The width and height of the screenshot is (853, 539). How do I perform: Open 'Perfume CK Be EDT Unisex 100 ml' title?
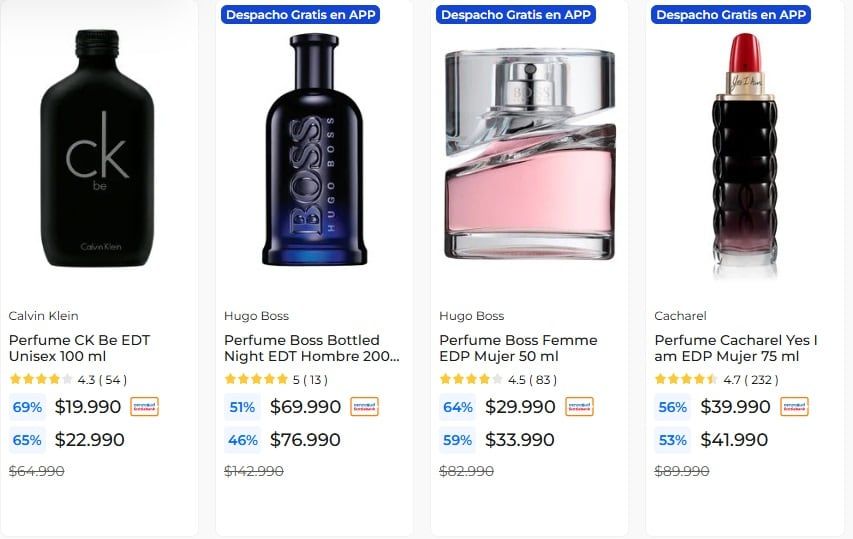pos(79,348)
